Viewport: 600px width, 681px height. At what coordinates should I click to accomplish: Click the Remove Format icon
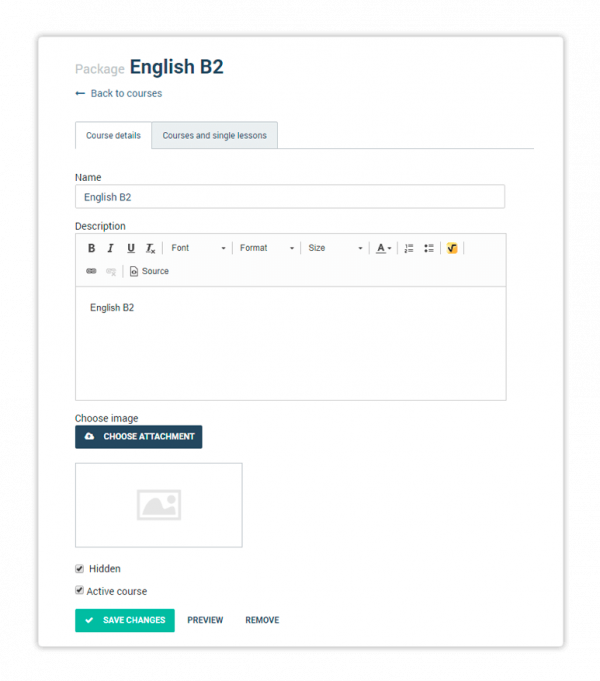150,248
